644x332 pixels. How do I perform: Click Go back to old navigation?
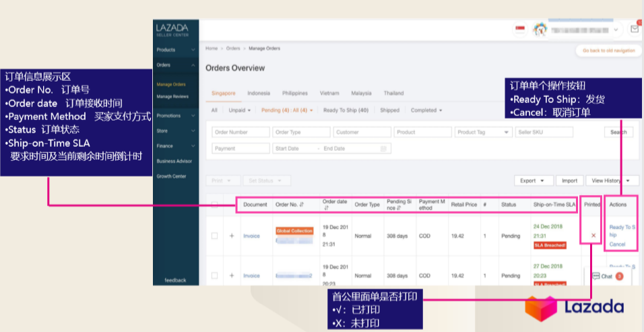point(609,51)
